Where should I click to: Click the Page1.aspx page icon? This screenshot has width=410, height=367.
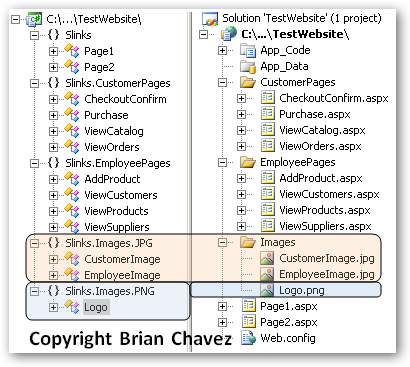(249, 306)
